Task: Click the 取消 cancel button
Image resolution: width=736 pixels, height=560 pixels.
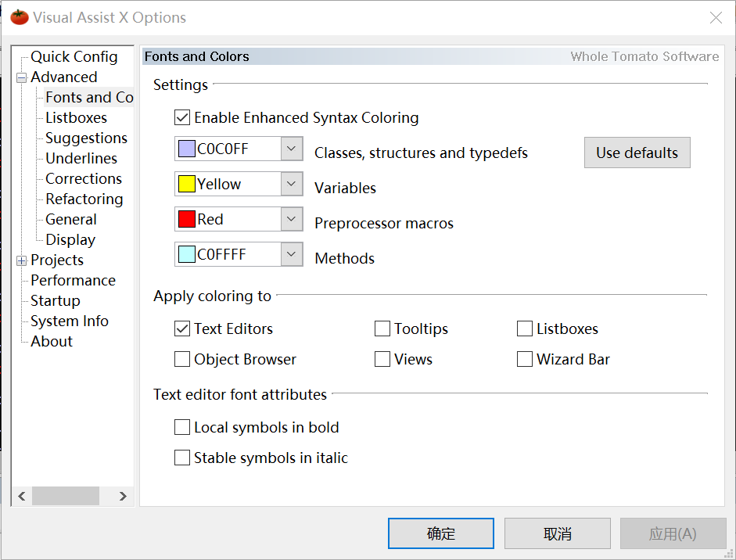Action: coord(557,533)
